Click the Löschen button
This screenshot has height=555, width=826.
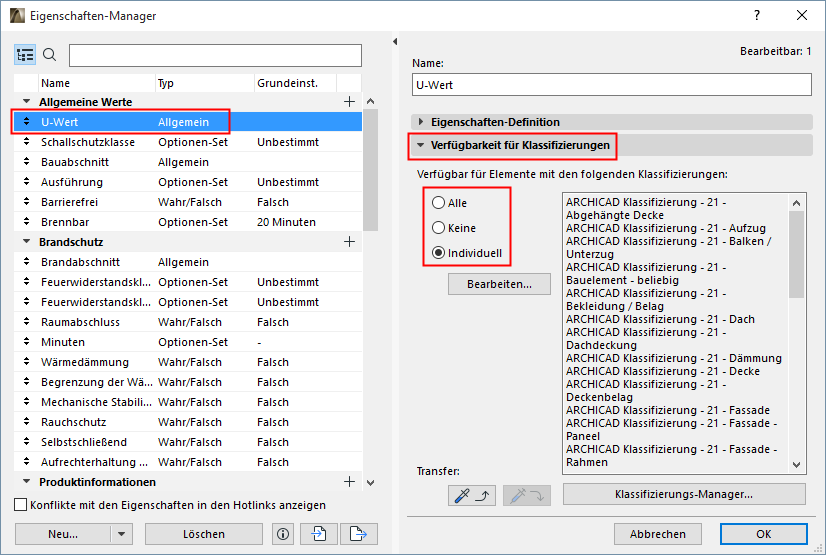point(204,534)
